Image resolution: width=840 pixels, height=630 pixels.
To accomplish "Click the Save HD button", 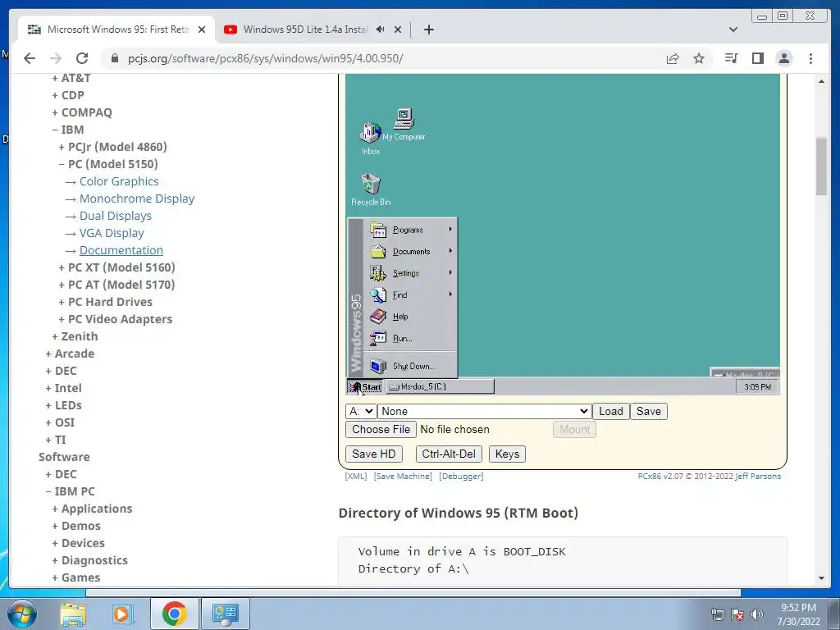I will point(373,454).
